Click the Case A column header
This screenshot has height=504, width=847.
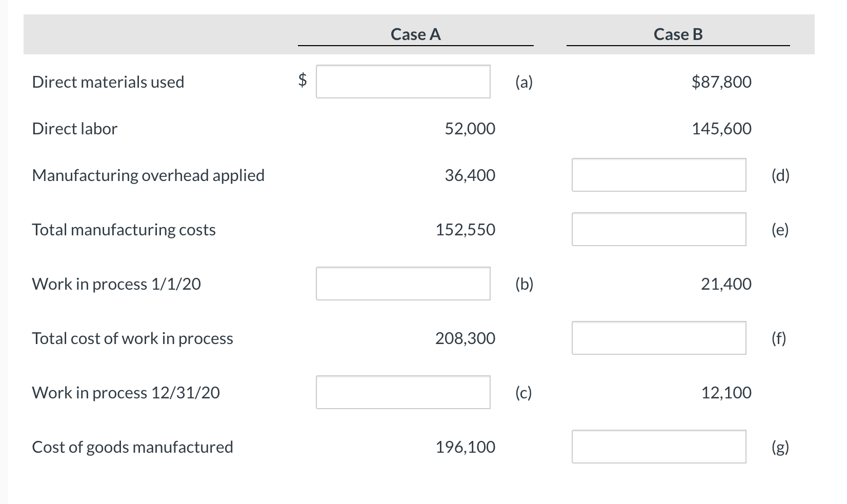[415, 34]
